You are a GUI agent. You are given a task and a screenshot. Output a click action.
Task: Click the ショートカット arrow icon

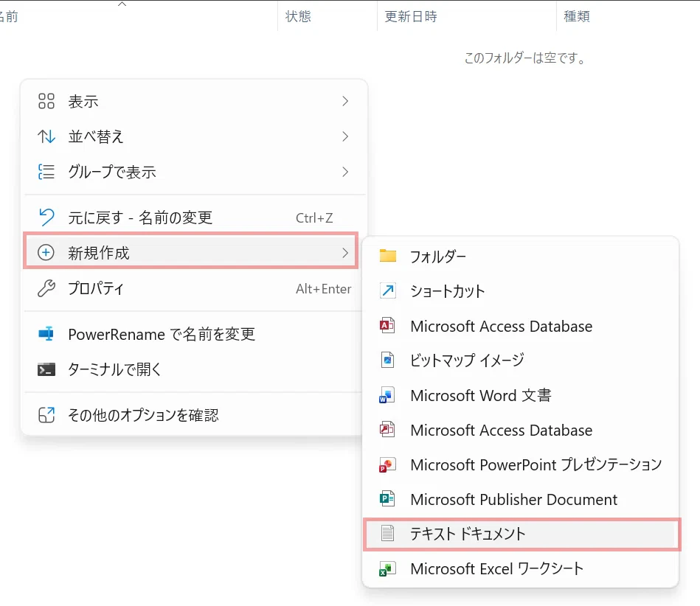[387, 290]
